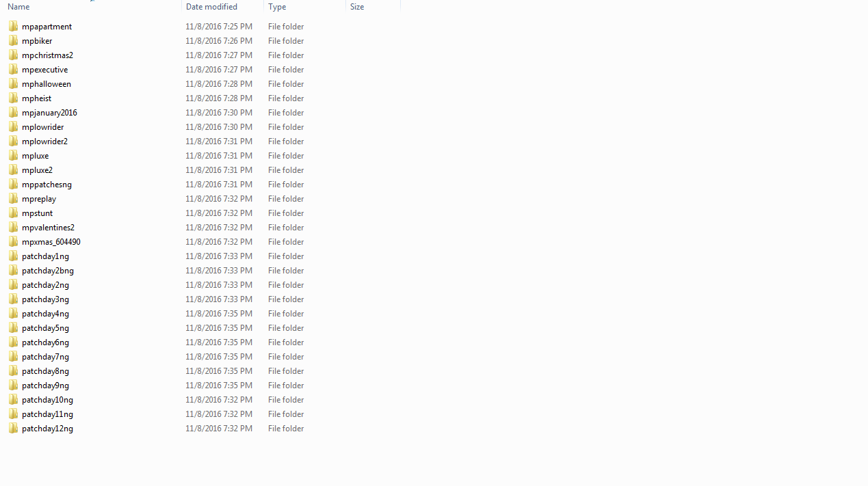Select the mpjanuary2016 folder icon
The image size is (868, 486).
tap(14, 113)
